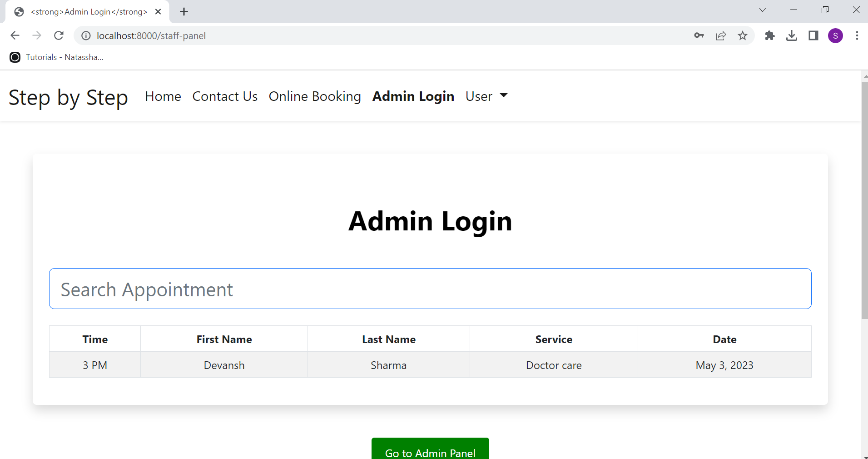Expand the User dropdown menu
The width and height of the screenshot is (868, 459).
(486, 96)
